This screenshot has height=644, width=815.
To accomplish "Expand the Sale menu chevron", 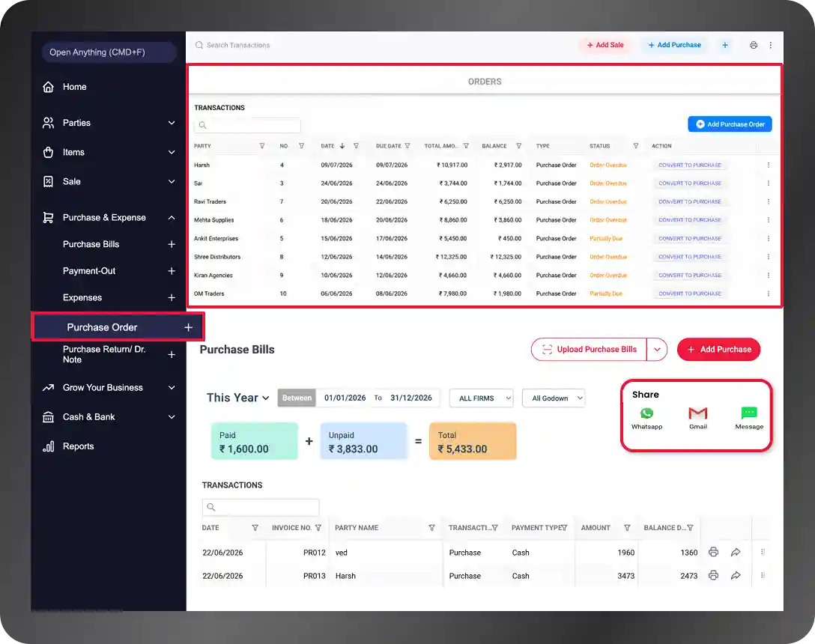I will pyautogui.click(x=172, y=181).
